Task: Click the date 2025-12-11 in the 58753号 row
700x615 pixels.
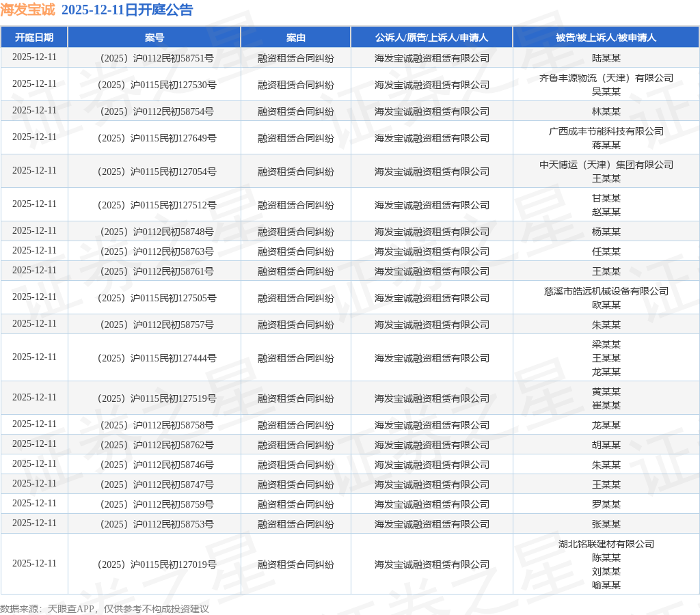Action: click(34, 523)
